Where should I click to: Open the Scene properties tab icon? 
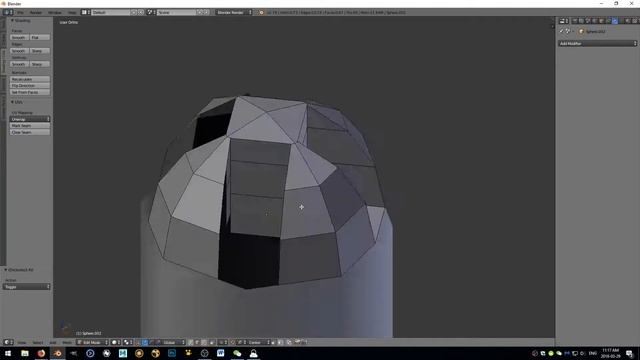click(x=588, y=21)
